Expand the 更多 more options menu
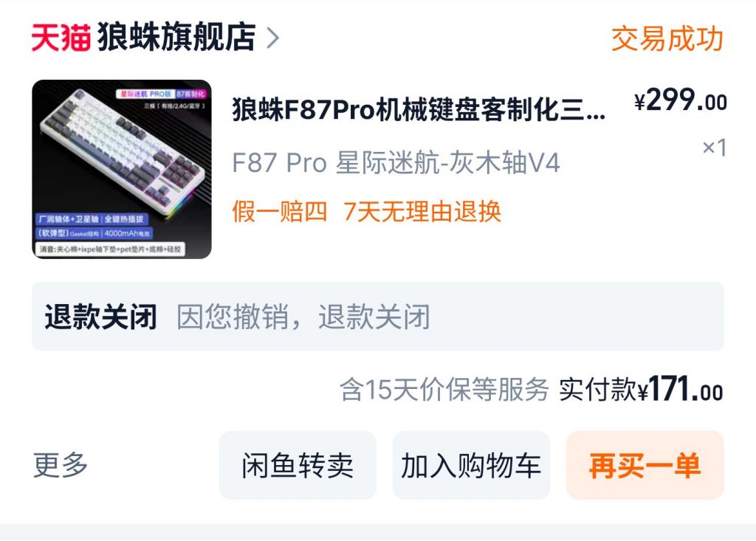 61,465
